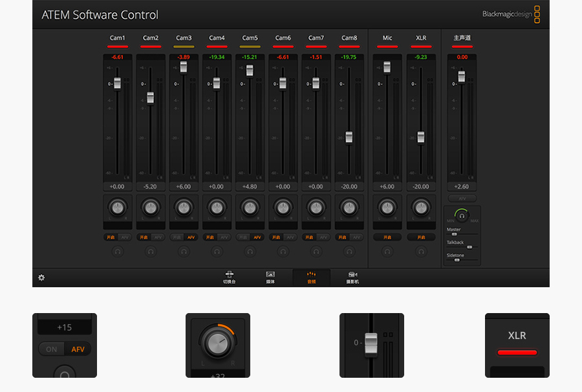The width and height of the screenshot is (582, 392).
Task: Solo Cam3 with its headphone button
Action: 184,252
